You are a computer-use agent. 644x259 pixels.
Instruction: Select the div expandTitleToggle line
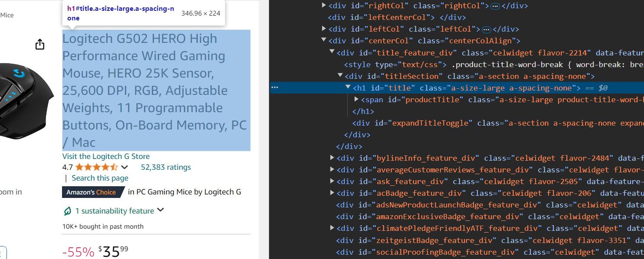(x=498, y=123)
